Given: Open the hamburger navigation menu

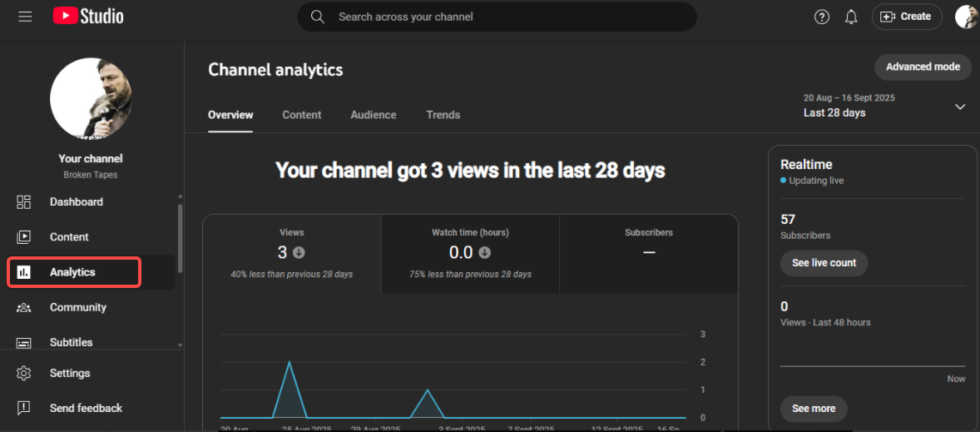Looking at the screenshot, I should coord(25,17).
